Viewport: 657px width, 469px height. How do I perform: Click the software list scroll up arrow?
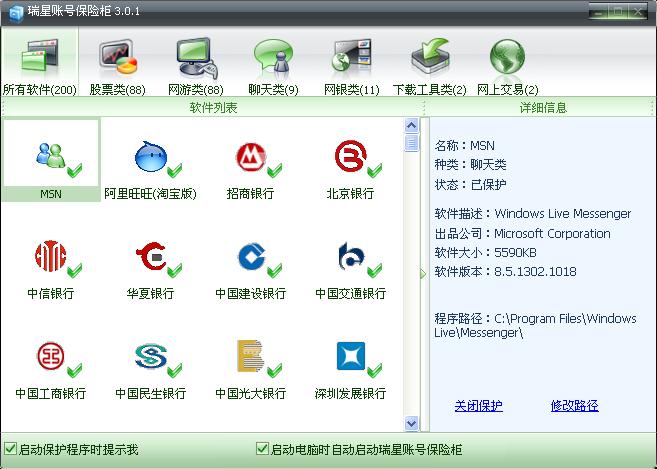coord(411,125)
